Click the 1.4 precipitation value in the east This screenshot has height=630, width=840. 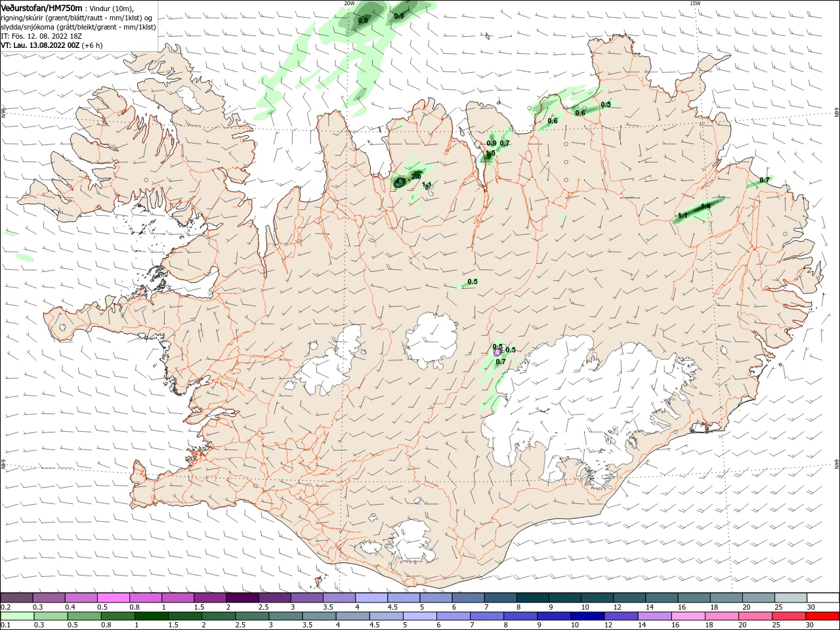point(705,206)
